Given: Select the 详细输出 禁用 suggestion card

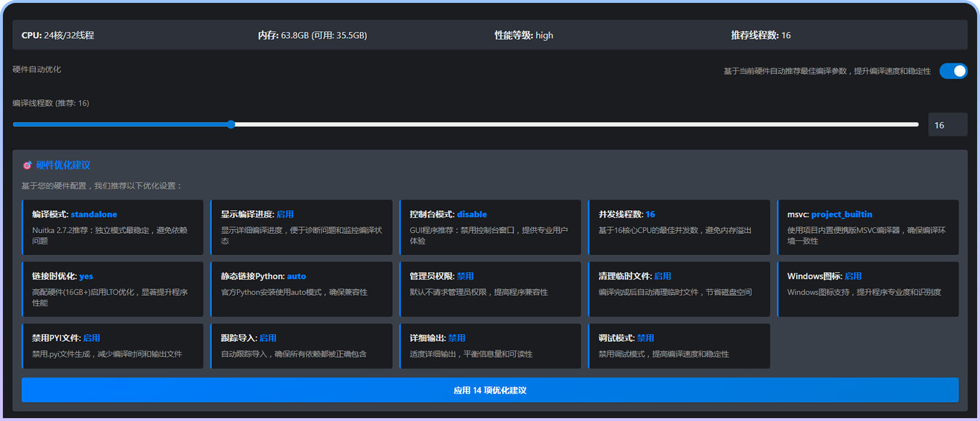Looking at the screenshot, I should click(490, 346).
